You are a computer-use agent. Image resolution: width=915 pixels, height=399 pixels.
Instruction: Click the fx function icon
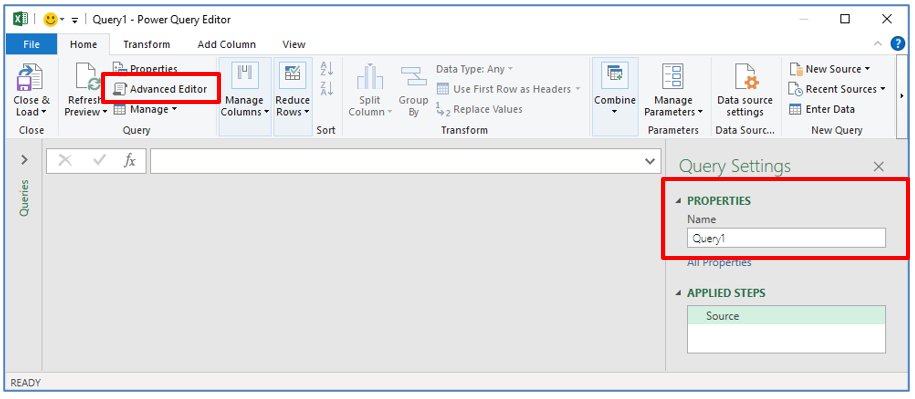click(x=130, y=161)
